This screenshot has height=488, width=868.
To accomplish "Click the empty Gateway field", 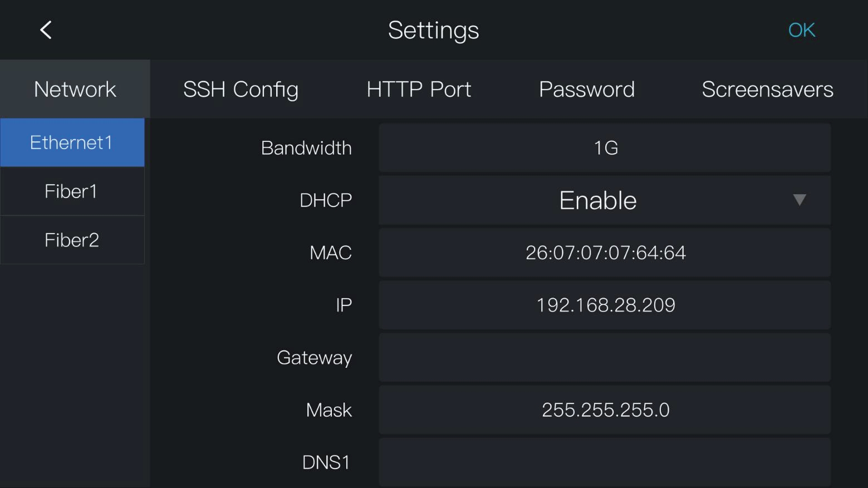I will 605,357.
